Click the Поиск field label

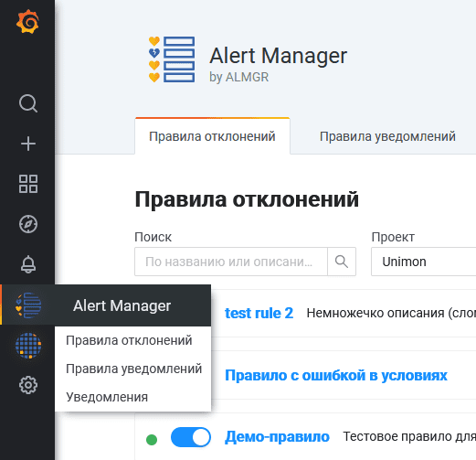click(153, 237)
